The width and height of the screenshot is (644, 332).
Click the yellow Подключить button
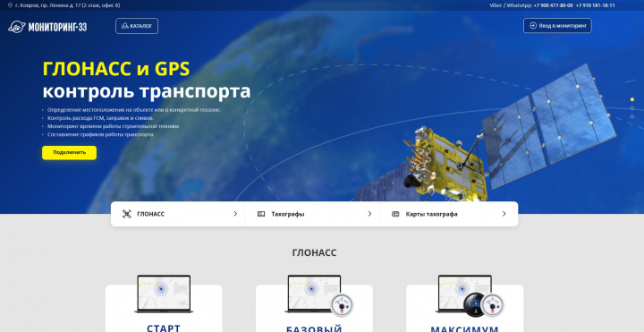coord(69,152)
